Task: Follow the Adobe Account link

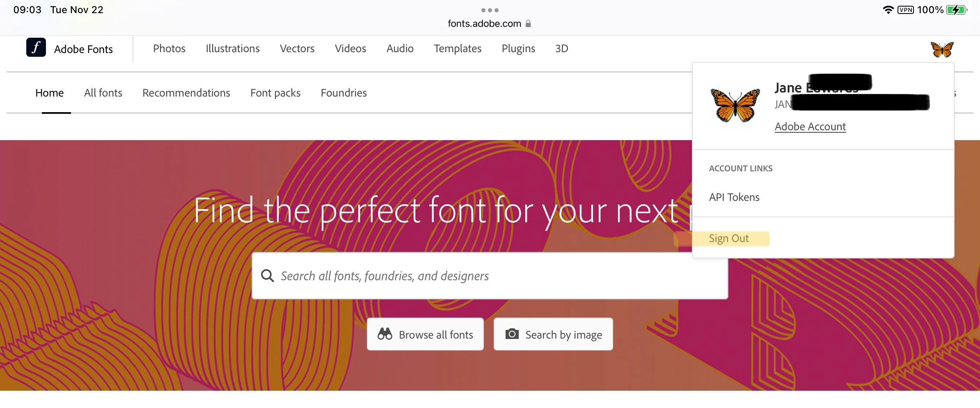Action: pos(810,127)
